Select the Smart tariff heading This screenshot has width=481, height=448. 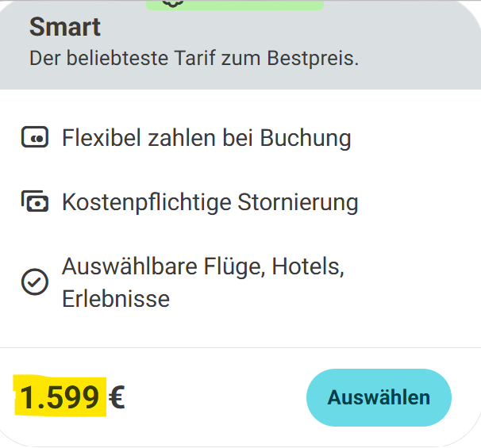[65, 27]
